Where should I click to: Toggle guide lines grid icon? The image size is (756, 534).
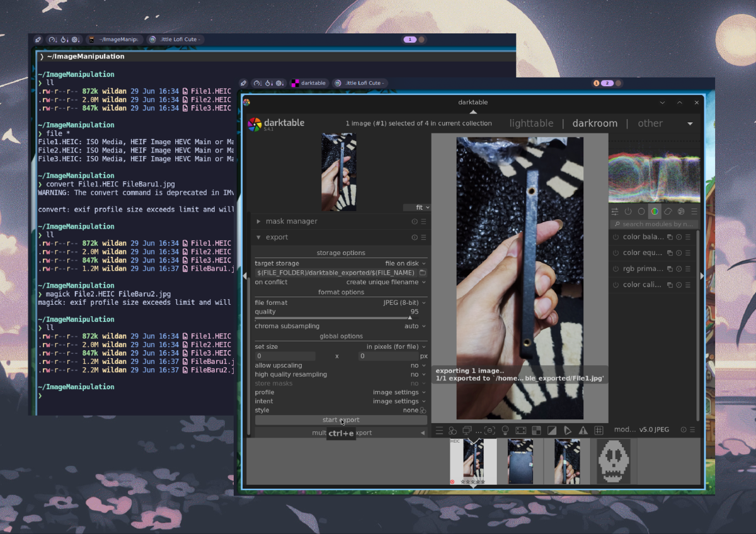click(x=599, y=431)
